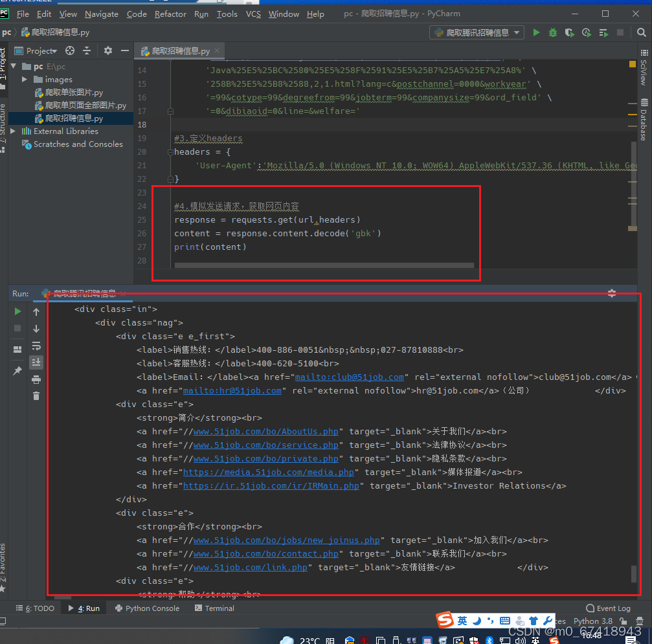Click the stop icon in Run panel
Viewport: 652px width, 644px height.
click(x=17, y=328)
